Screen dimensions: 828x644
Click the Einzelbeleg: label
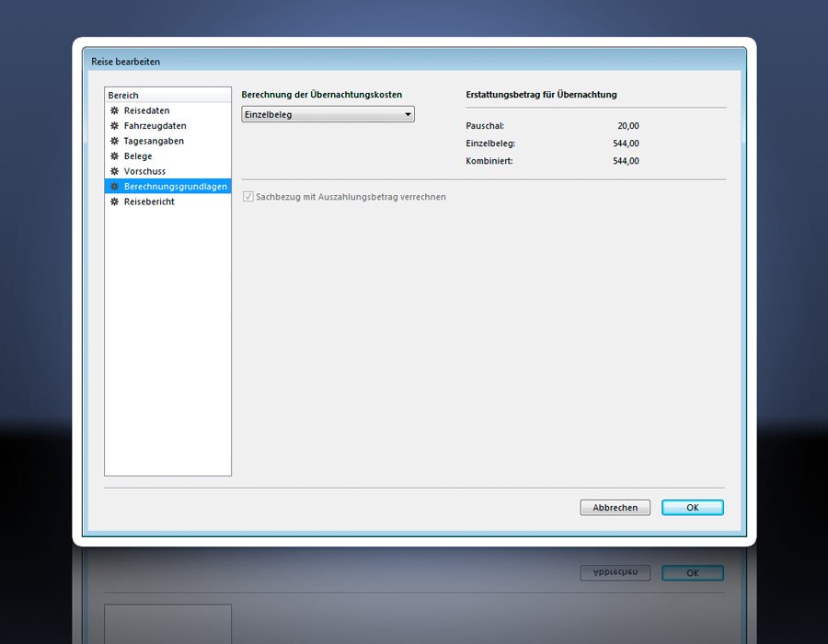[x=490, y=144]
